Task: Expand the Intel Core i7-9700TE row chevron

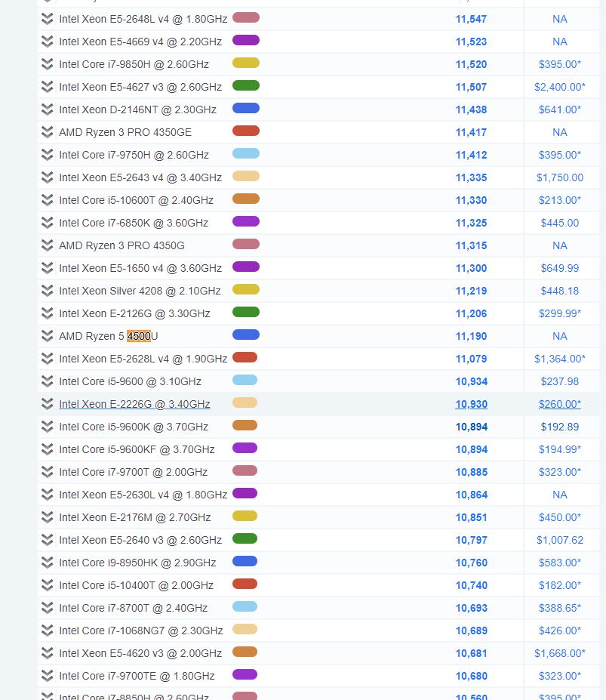Action: pyautogui.click(x=47, y=676)
